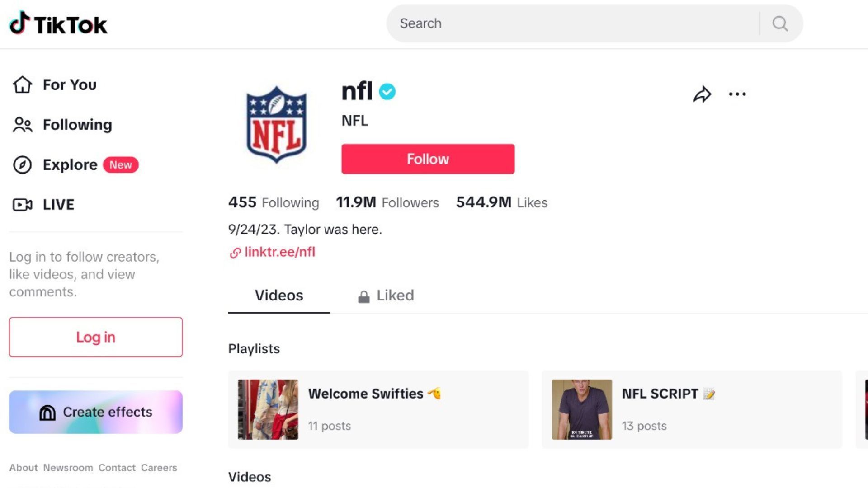The width and height of the screenshot is (868, 488).
Task: Open the Careers footer link
Action: (159, 468)
